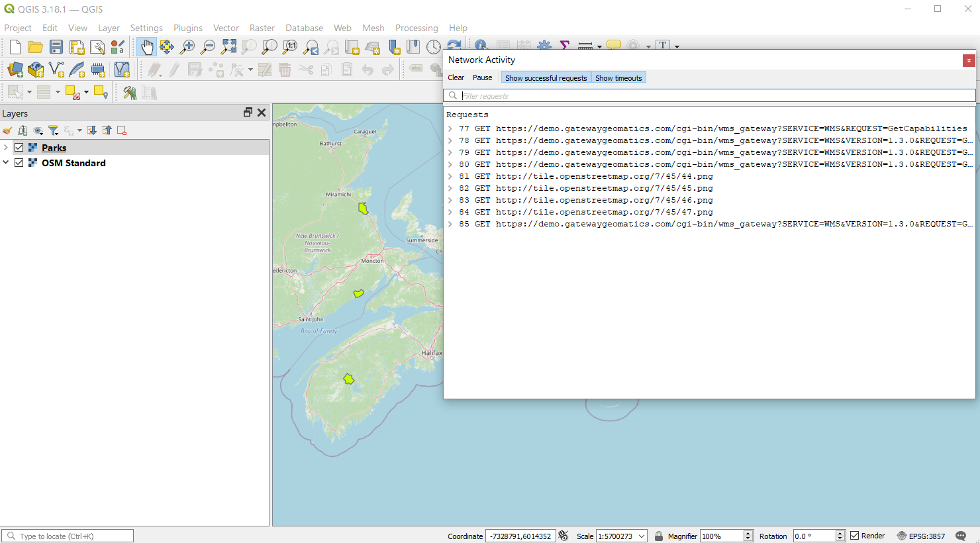Open the Raster menu
Image resolution: width=980 pixels, height=543 pixels.
click(262, 28)
